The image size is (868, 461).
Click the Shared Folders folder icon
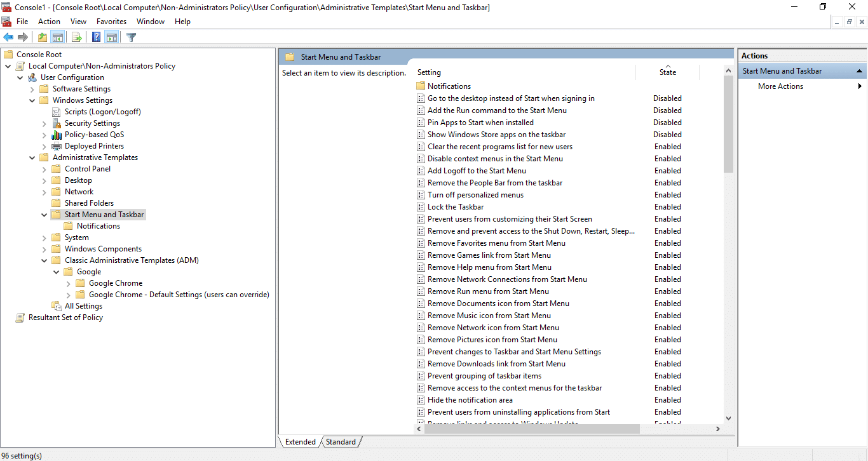(x=57, y=203)
